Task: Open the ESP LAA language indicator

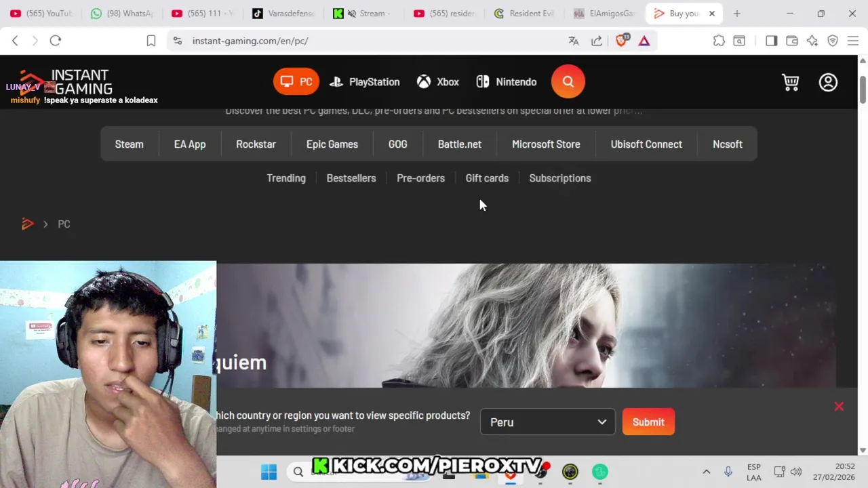Action: coord(753,472)
